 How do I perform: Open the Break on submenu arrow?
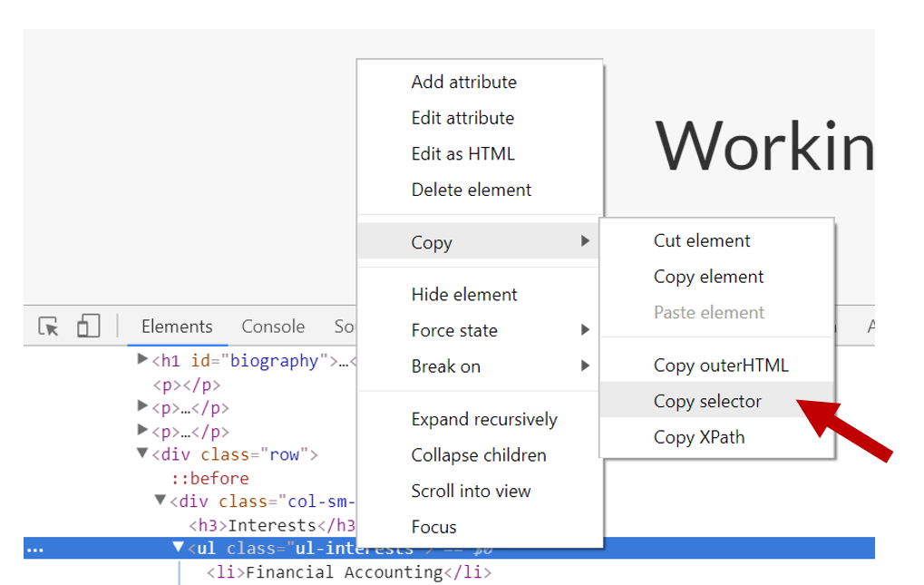[x=585, y=366]
